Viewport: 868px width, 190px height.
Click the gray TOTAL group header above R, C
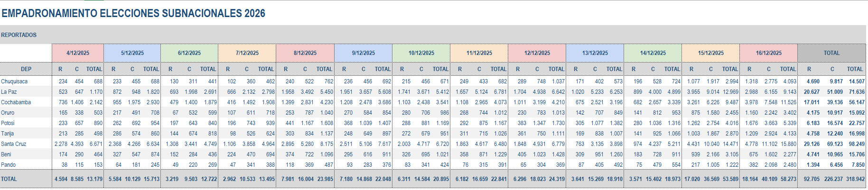point(831,53)
